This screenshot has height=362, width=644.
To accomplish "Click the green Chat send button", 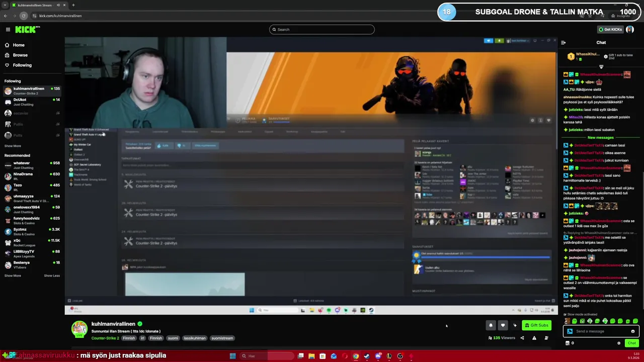I will coord(632,343).
